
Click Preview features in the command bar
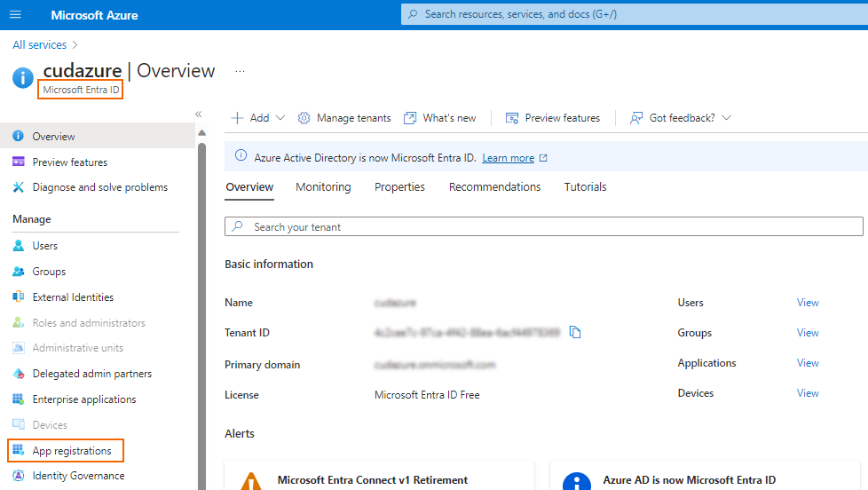pos(563,118)
